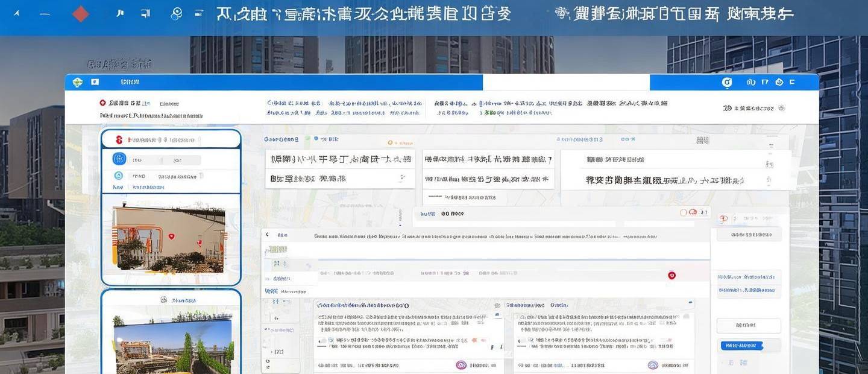This screenshot has height=374, width=868.
Task: Click the orange circle icon above the first card
Action: pyautogui.click(x=391, y=143)
